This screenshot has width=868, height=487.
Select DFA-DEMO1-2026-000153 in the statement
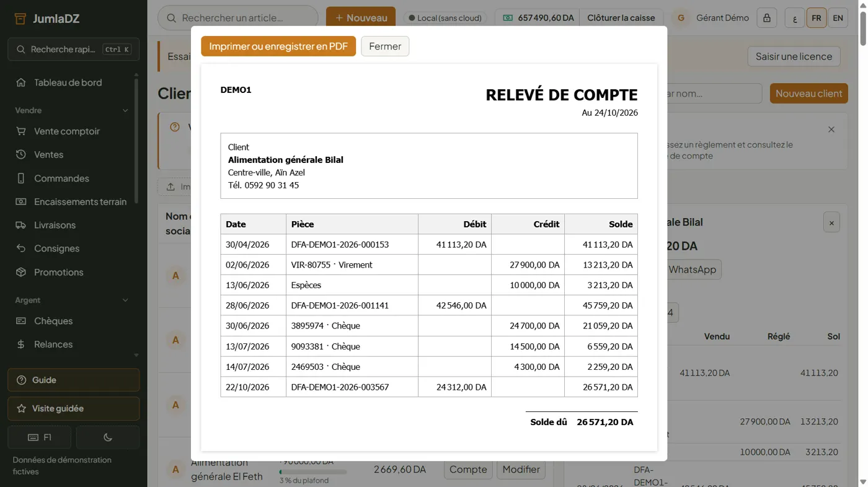[340, 245]
